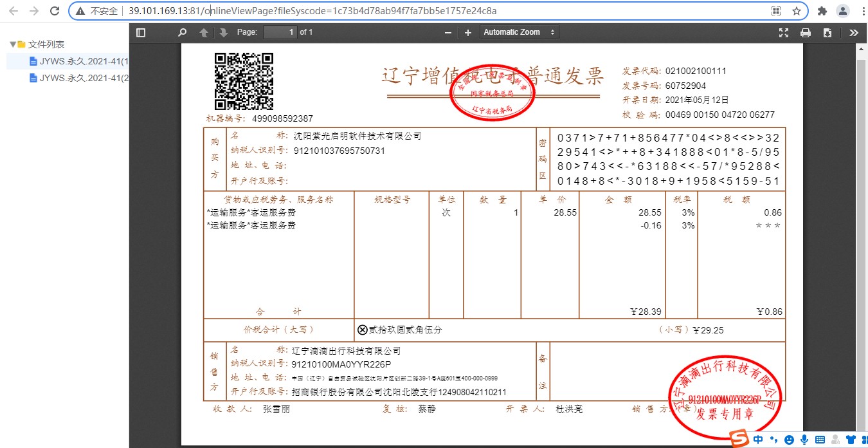Toggle the punctuation mode icon
868x448 pixels.
click(x=774, y=440)
